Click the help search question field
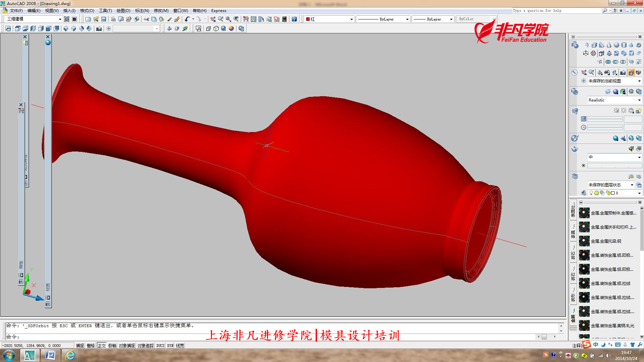This screenshot has width=644, height=362. (x=557, y=11)
